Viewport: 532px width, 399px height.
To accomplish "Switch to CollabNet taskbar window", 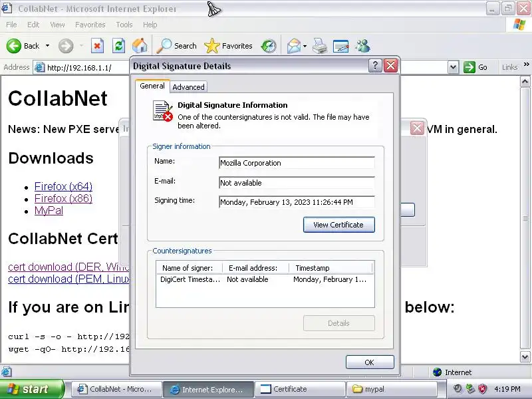I will [x=115, y=389].
